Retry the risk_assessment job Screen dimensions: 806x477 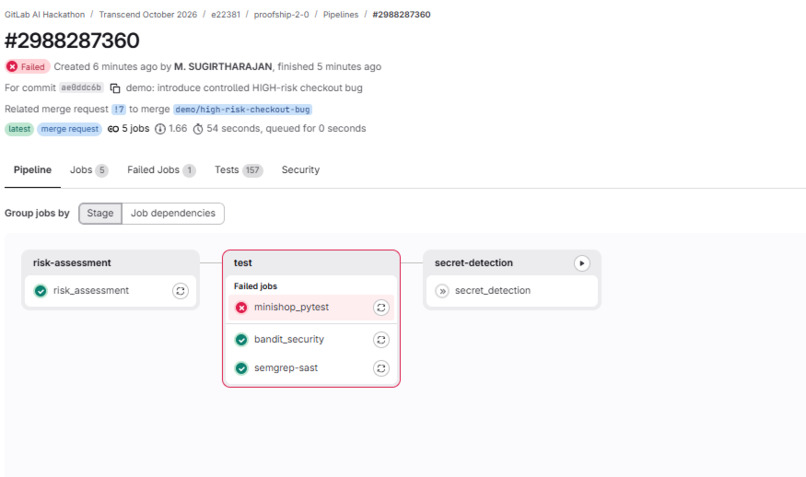point(180,291)
